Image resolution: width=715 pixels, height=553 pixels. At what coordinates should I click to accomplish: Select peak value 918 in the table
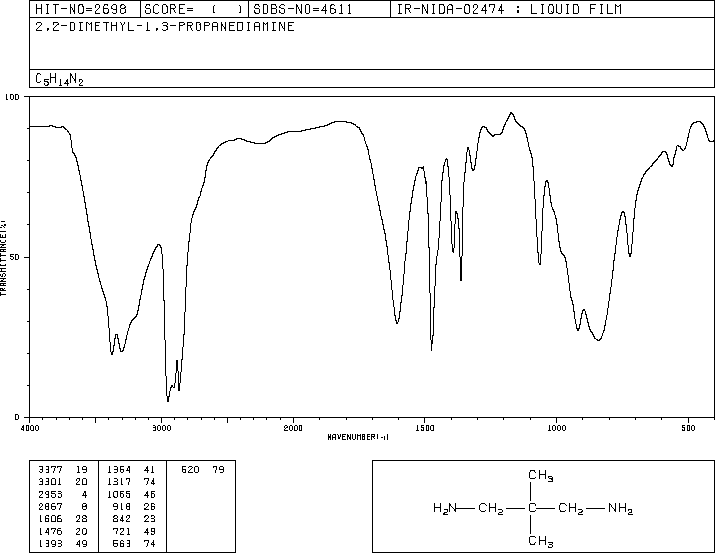tap(121, 506)
